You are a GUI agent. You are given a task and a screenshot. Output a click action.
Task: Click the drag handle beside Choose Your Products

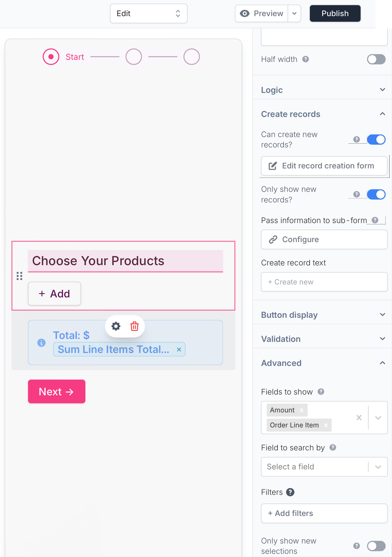tap(20, 276)
